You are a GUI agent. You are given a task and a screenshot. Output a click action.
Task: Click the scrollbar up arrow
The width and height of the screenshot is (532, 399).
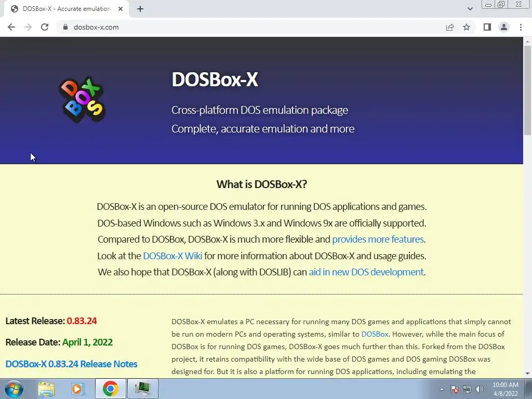click(x=527, y=42)
